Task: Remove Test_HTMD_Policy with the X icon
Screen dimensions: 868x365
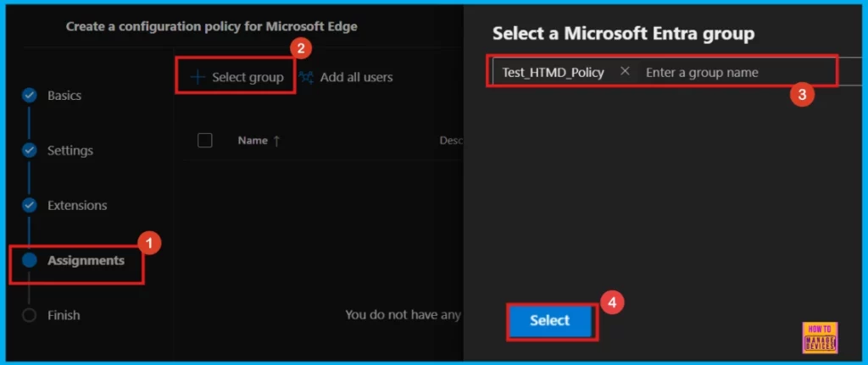Action: point(625,71)
